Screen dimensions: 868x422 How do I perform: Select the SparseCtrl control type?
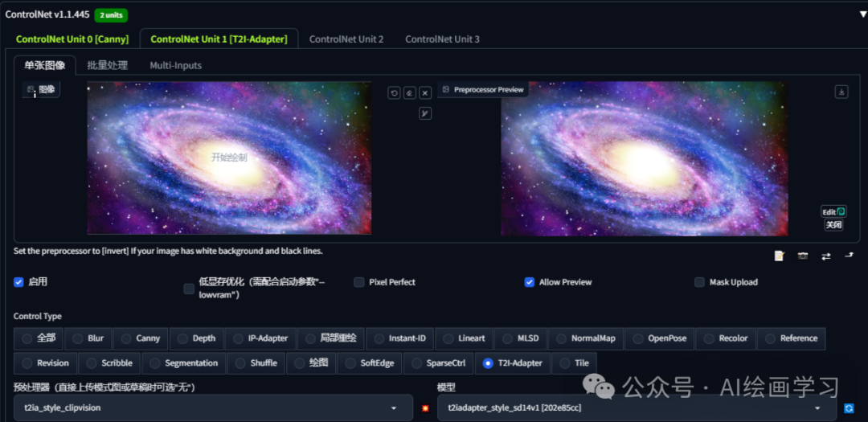[439, 363]
